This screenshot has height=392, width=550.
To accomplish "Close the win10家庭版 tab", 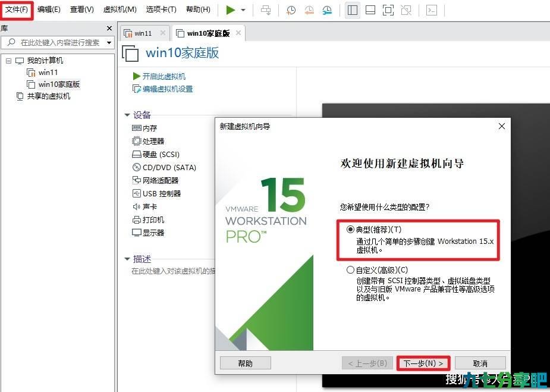I will click(x=238, y=33).
